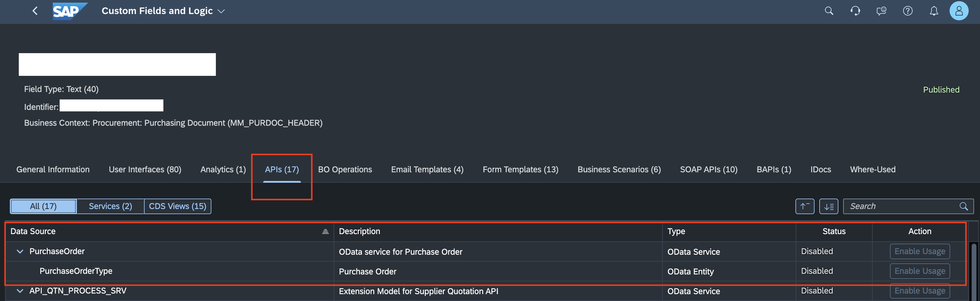Switch to the Email Templates (4) tab
Viewport: 980px width, 301px height.
pos(427,170)
